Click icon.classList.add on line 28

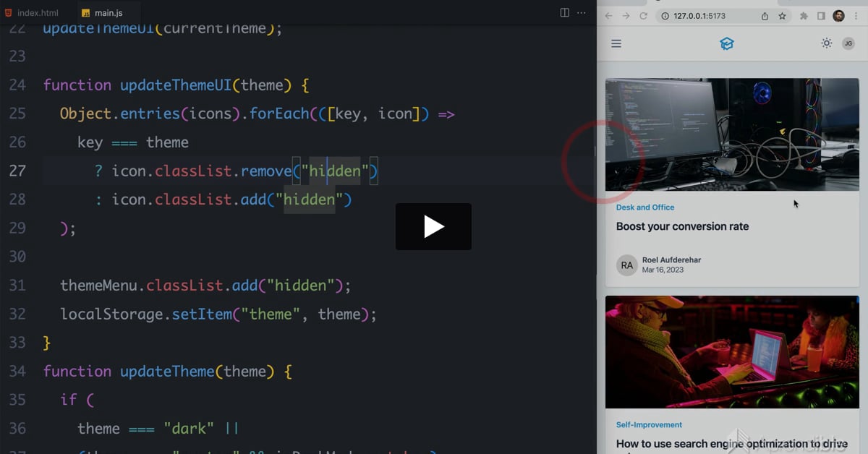point(190,200)
